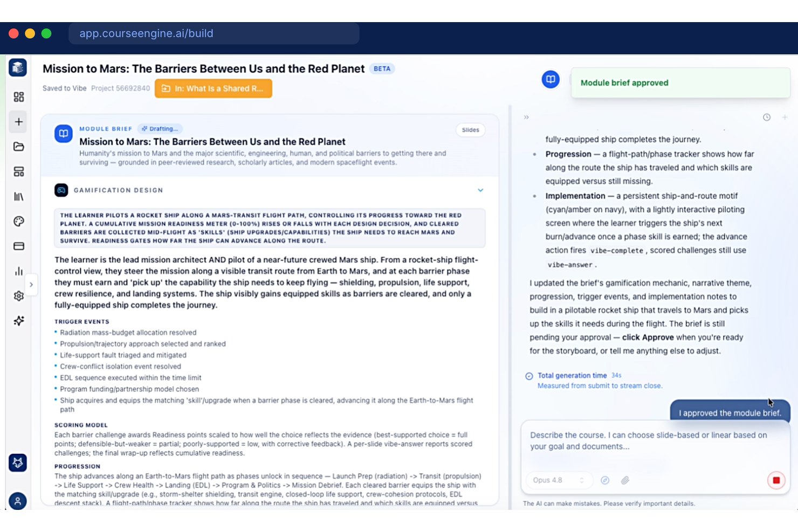
Task: Open the bar chart analytics icon
Action: pos(19,271)
